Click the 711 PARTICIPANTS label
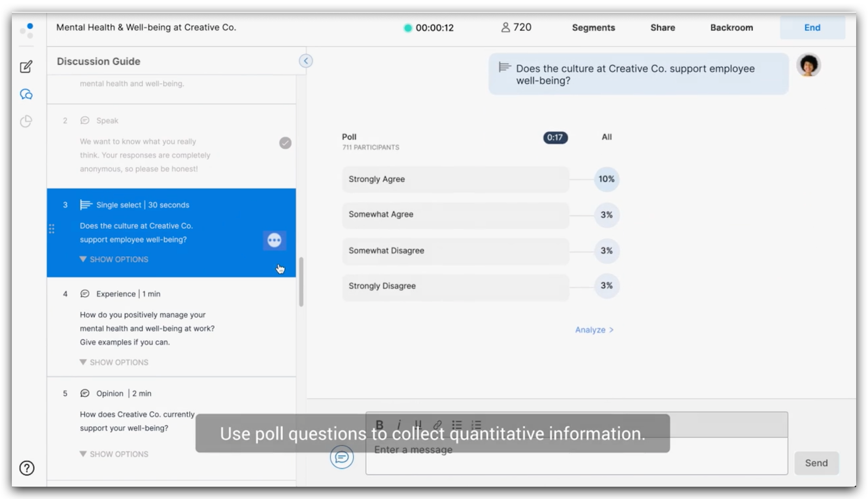Viewport: 868px width, 499px height. click(x=371, y=147)
